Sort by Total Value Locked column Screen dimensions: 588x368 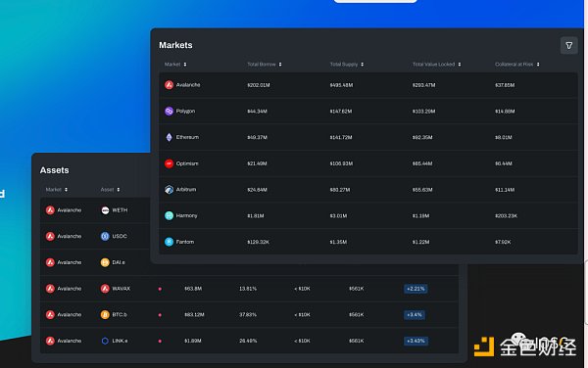[436, 65]
